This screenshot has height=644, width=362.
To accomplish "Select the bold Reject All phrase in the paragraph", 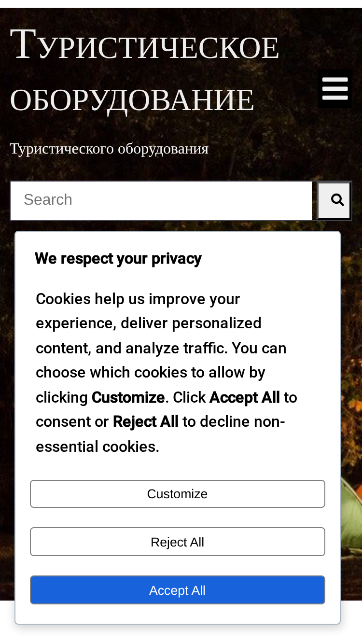I will [x=146, y=422].
